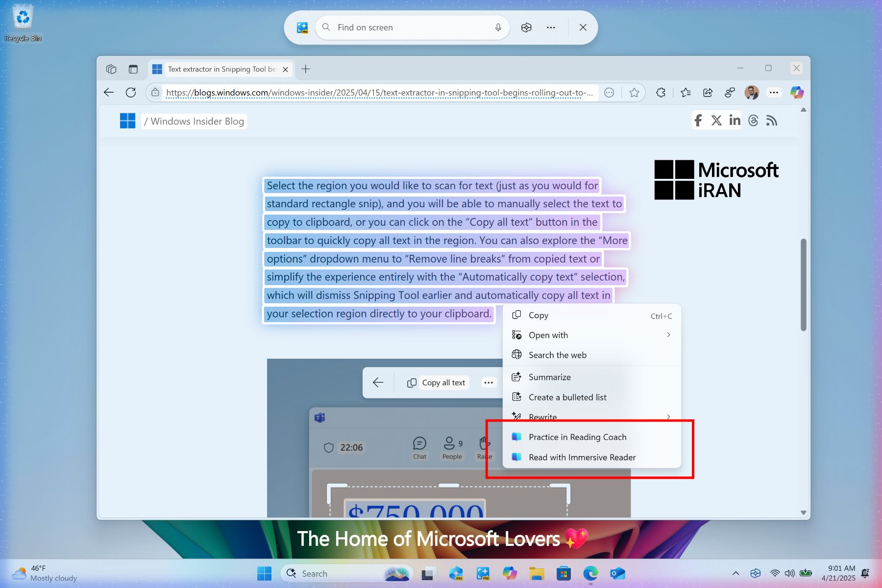Image resolution: width=882 pixels, height=588 pixels.
Task: Select Copy in the context menu
Action: (592, 316)
